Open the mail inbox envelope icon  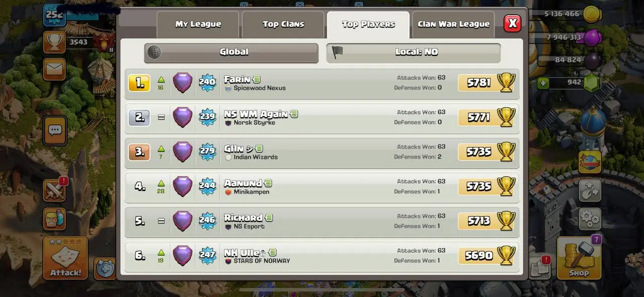tap(54, 69)
